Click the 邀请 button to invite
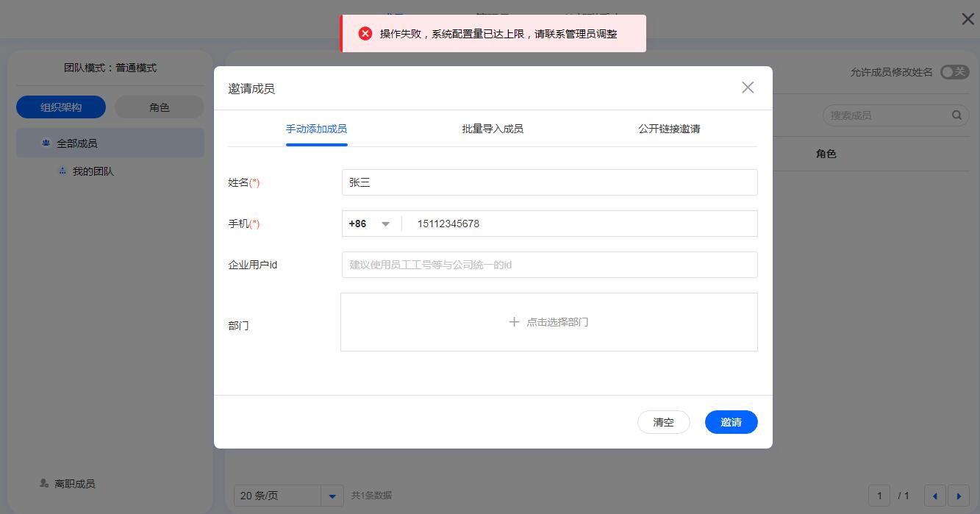Viewport: 980px width, 514px height. tap(731, 422)
